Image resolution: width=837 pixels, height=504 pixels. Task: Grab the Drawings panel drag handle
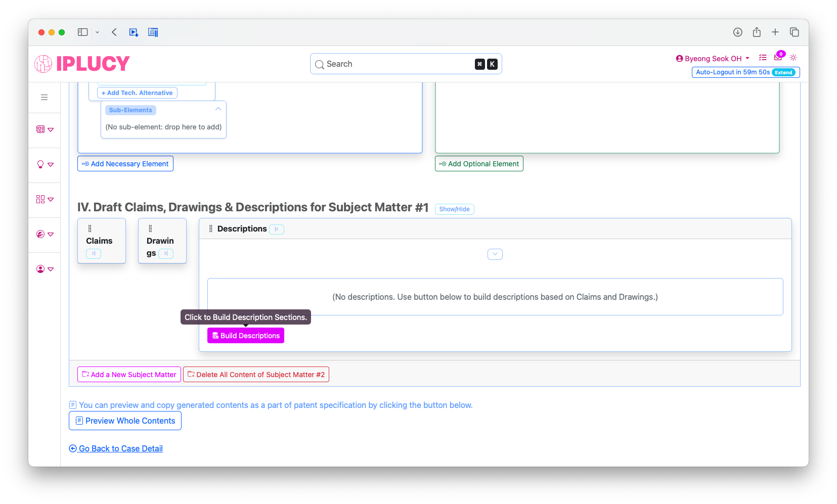150,228
